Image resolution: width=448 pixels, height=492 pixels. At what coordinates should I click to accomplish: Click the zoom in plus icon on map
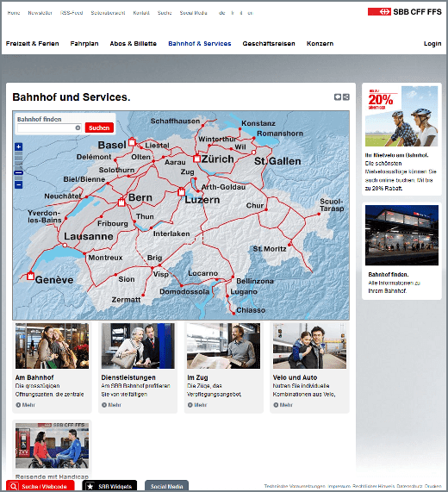coord(18,146)
